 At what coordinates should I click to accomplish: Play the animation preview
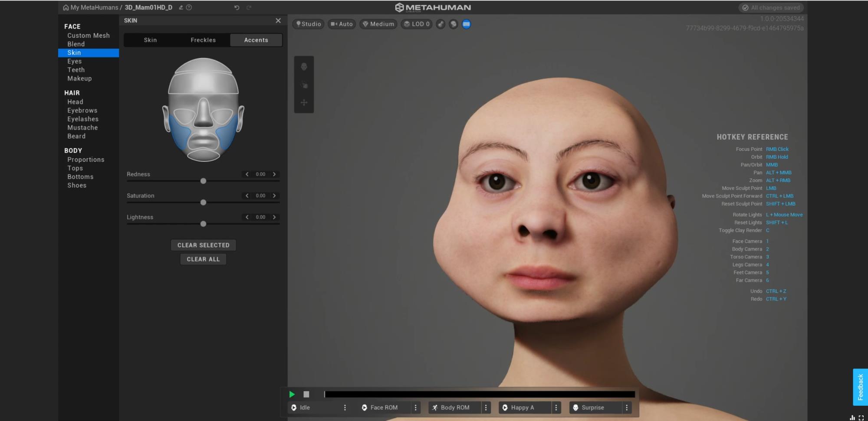point(292,394)
